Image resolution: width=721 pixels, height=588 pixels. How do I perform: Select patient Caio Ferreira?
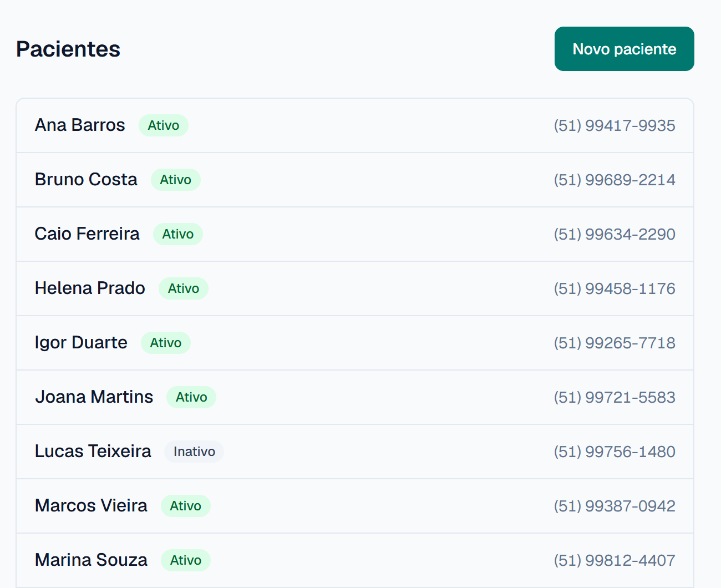click(x=355, y=234)
